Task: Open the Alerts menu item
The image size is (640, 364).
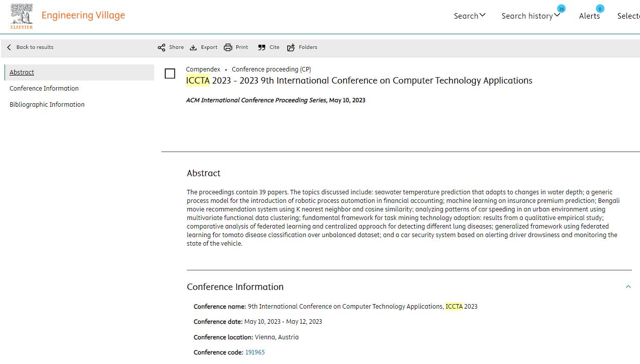Action: [589, 16]
